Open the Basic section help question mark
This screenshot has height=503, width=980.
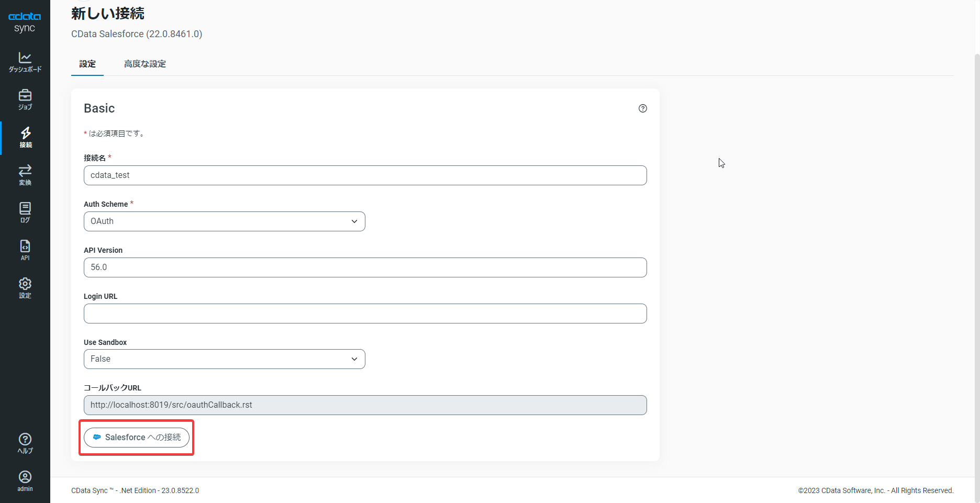point(643,108)
